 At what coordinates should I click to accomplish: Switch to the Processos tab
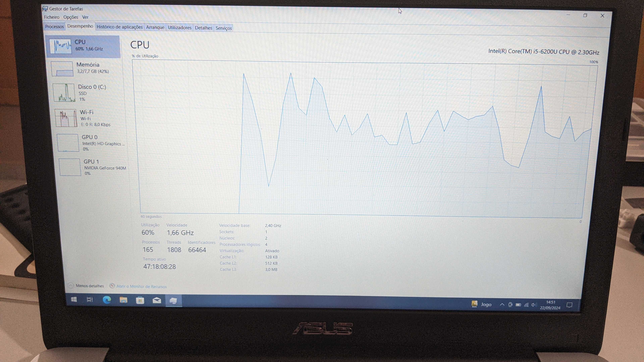pyautogui.click(x=54, y=26)
